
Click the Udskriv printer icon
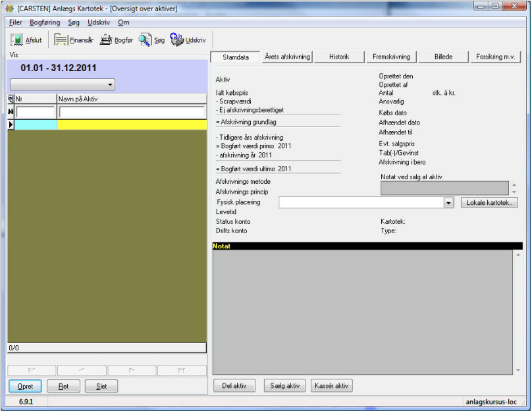(x=176, y=40)
